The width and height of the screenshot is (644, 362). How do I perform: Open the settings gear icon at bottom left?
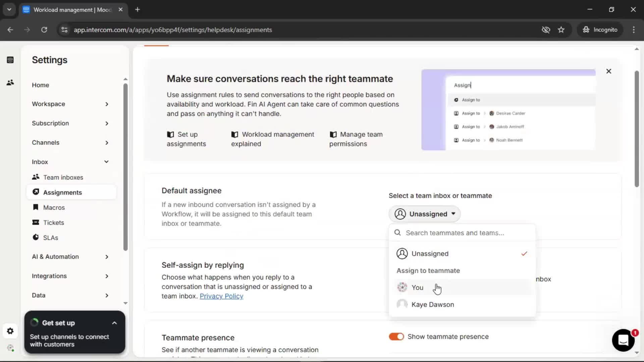[10, 331]
